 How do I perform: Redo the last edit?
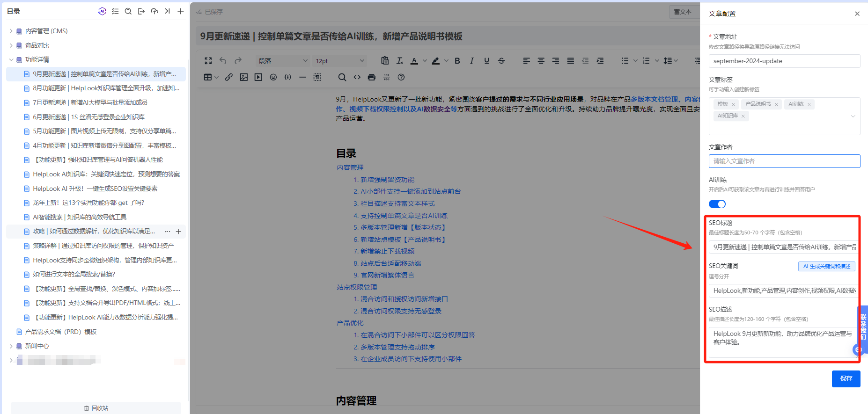[238, 61]
